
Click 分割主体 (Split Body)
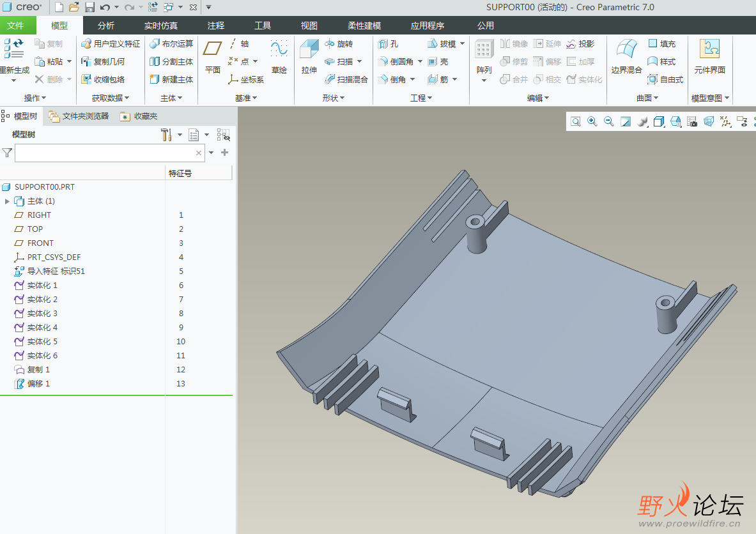click(171, 62)
